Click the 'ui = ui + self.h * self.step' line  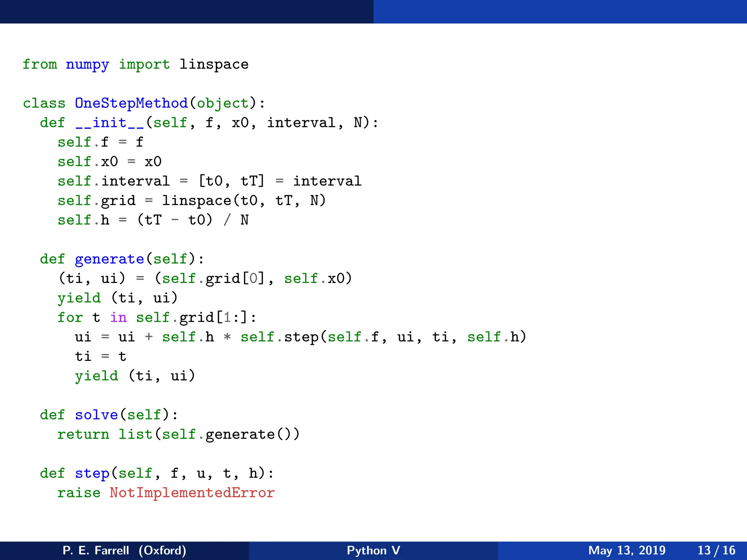(x=301, y=337)
